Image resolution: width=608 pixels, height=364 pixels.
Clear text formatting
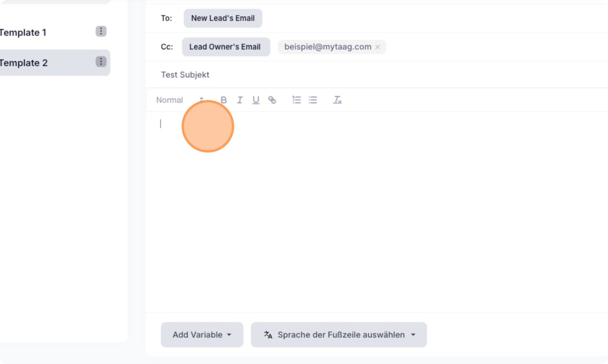click(337, 100)
